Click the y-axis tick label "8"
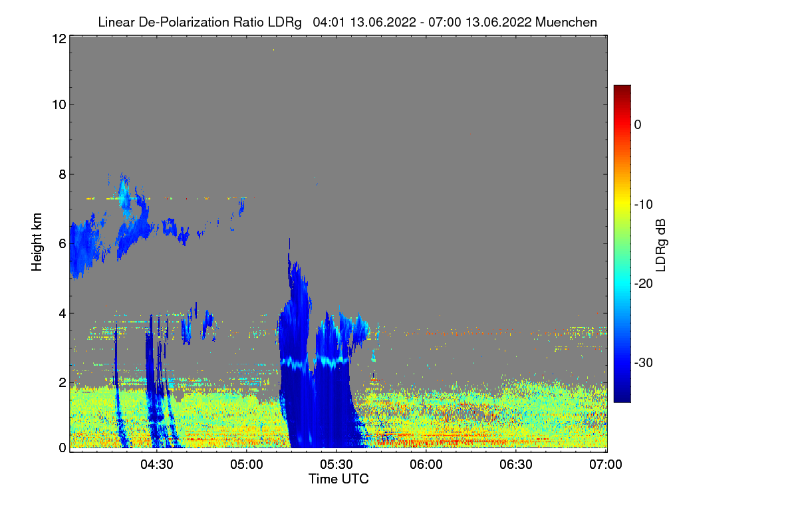 pos(62,174)
